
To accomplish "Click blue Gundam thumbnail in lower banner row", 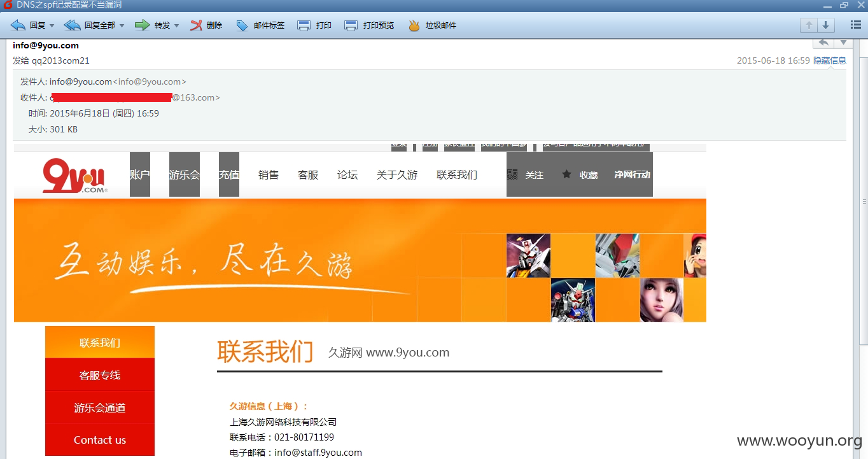I will point(573,300).
